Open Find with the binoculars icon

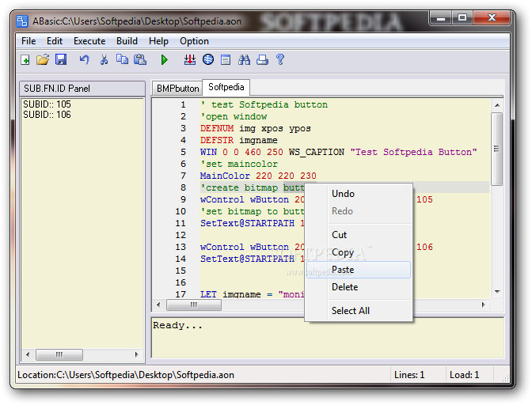click(x=244, y=60)
